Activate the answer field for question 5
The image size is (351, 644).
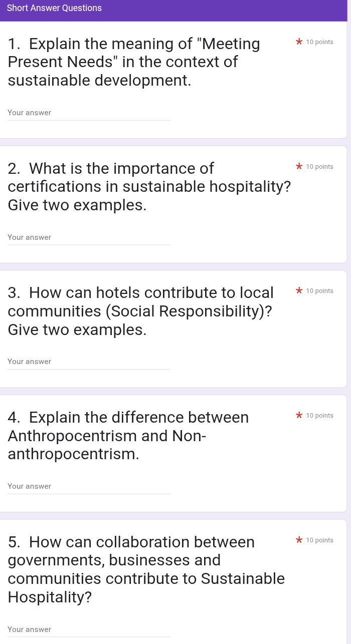coord(88,629)
